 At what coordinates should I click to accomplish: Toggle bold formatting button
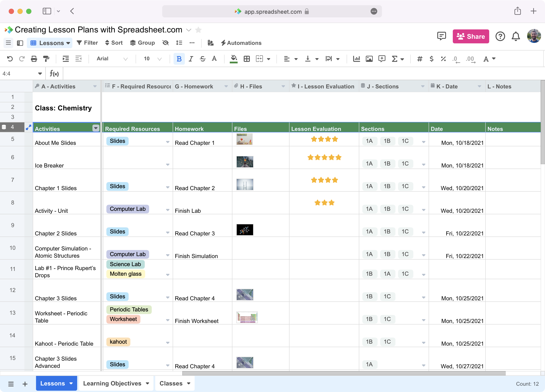coord(179,59)
